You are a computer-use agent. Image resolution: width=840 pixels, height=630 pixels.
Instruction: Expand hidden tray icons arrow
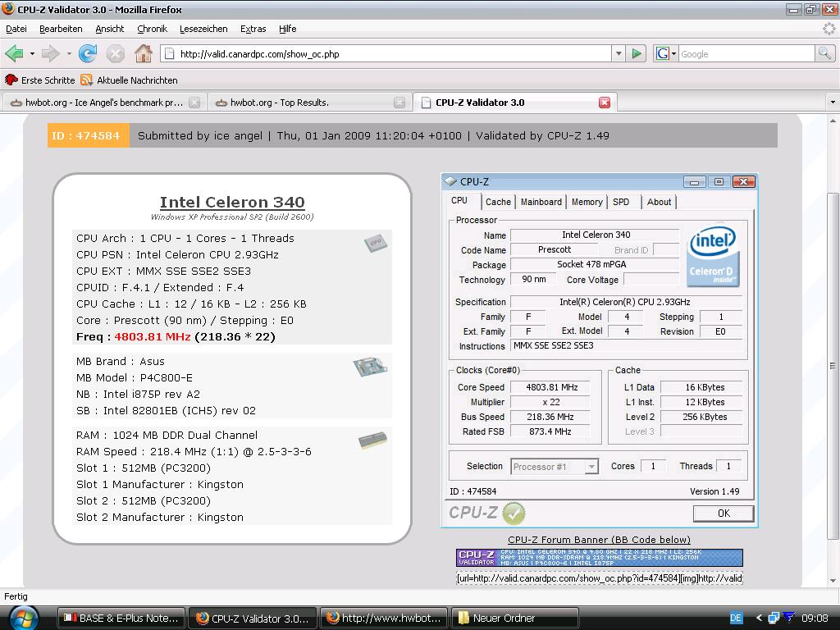(759, 619)
